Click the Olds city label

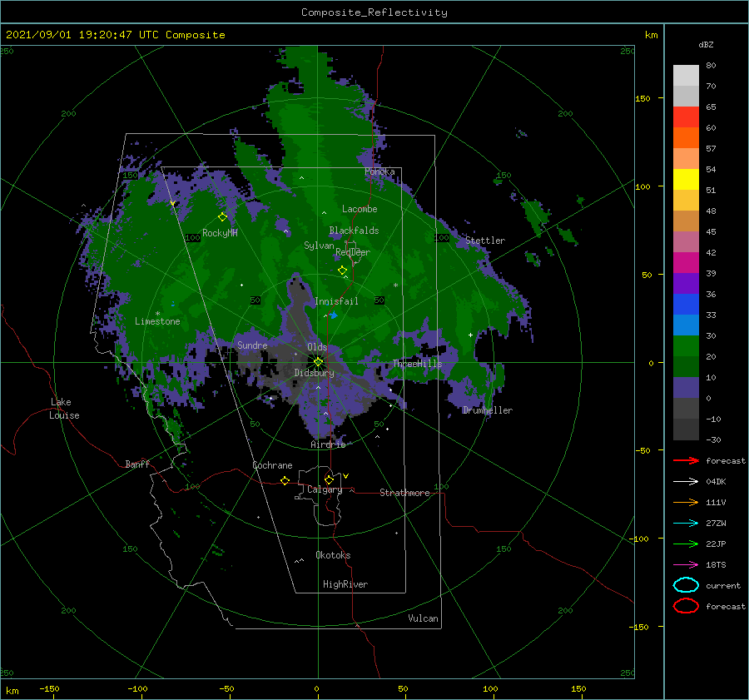point(317,347)
